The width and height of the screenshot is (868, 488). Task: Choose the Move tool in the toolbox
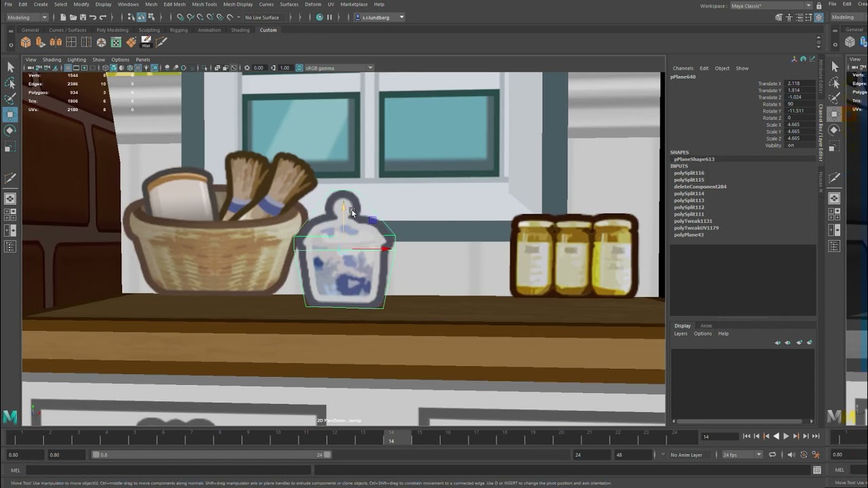(x=10, y=115)
